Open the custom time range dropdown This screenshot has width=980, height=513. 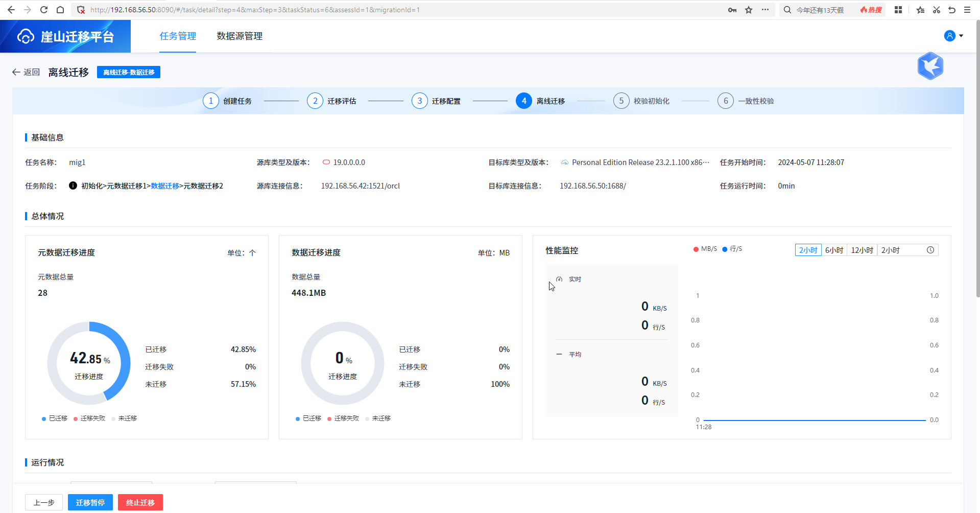click(907, 250)
